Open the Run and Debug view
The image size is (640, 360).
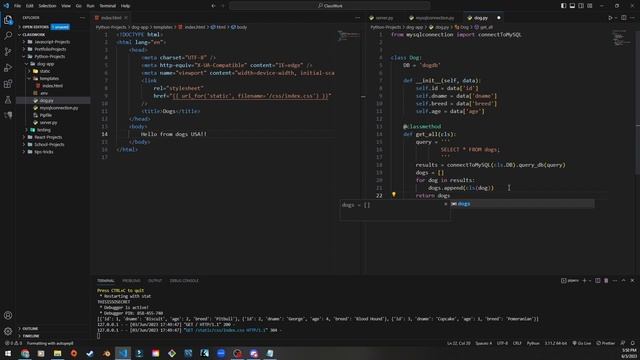click(x=8, y=68)
